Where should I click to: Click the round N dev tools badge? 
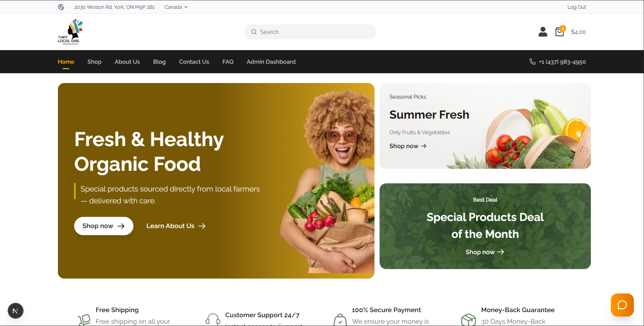tap(16, 311)
